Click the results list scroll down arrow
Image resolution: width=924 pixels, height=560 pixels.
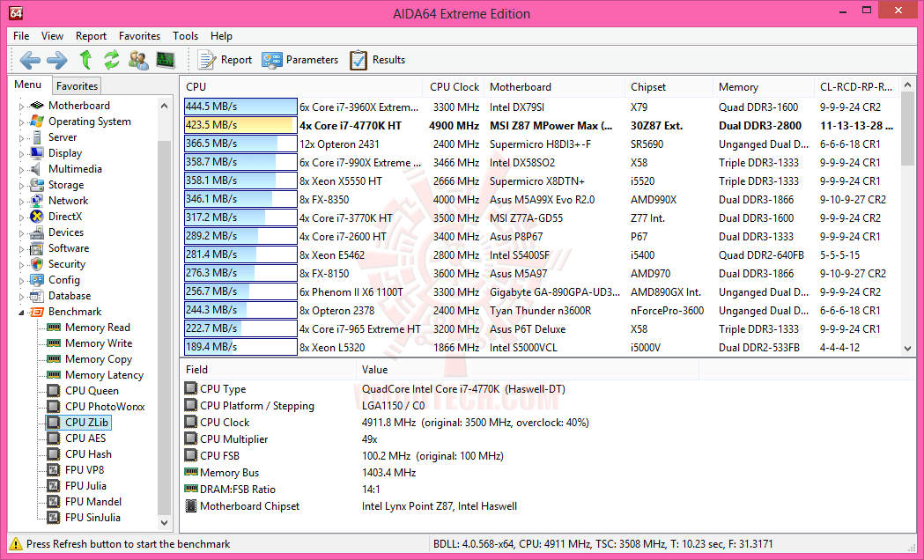(x=907, y=349)
